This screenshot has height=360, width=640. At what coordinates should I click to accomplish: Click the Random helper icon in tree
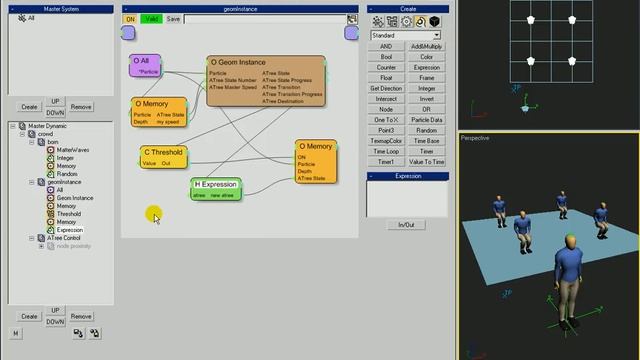point(51,174)
